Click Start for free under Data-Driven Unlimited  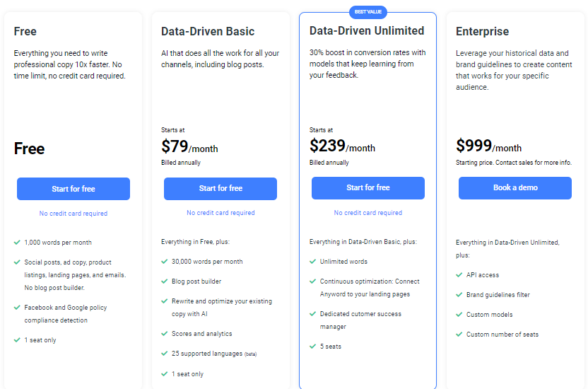point(367,188)
